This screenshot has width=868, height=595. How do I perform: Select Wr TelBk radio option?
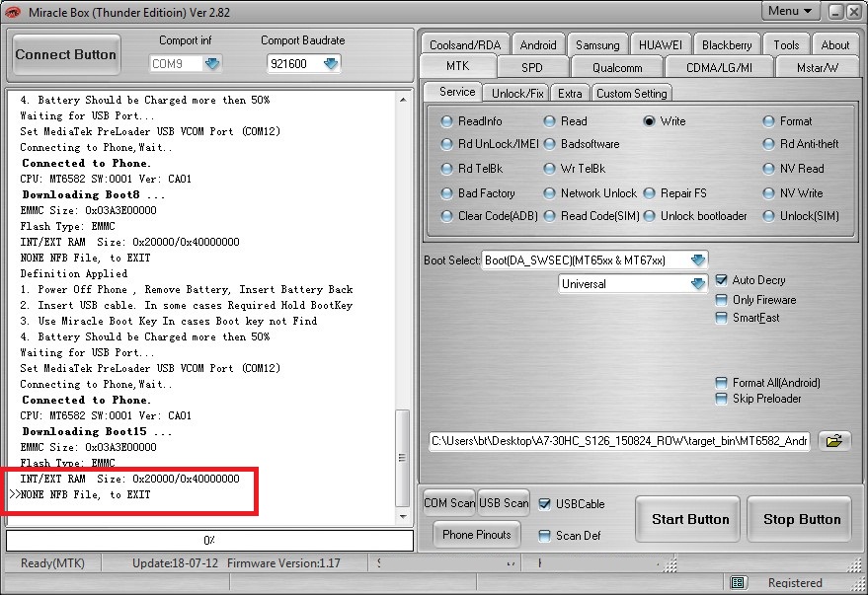click(549, 169)
